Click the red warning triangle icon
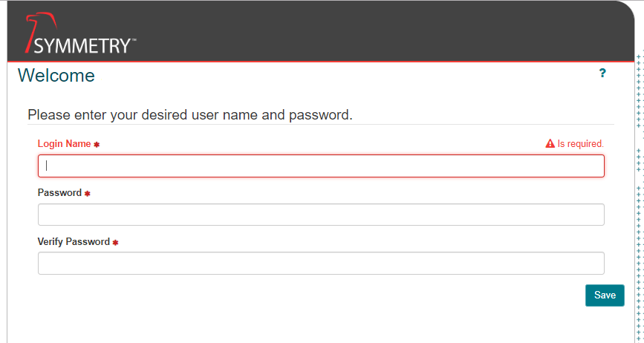Viewport: 644px width, 343px height. coord(550,143)
